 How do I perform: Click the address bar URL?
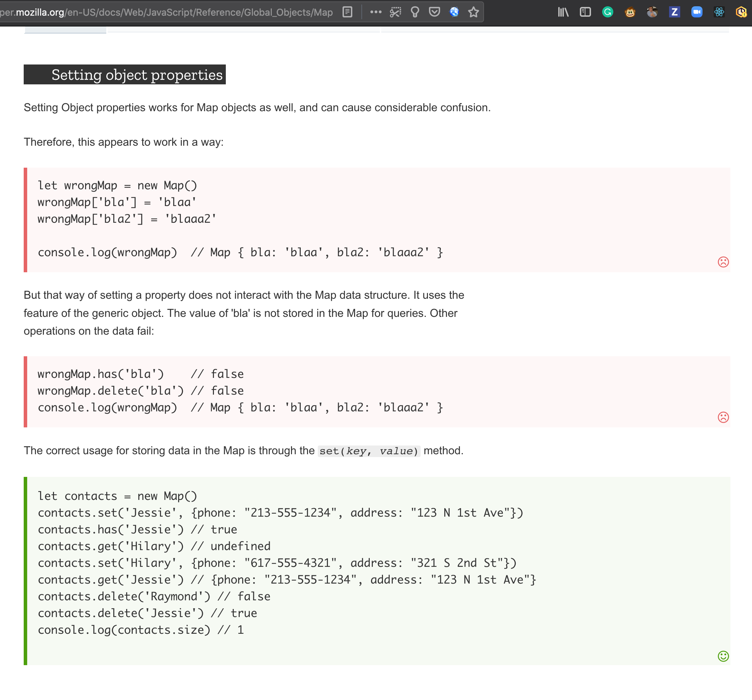(167, 12)
